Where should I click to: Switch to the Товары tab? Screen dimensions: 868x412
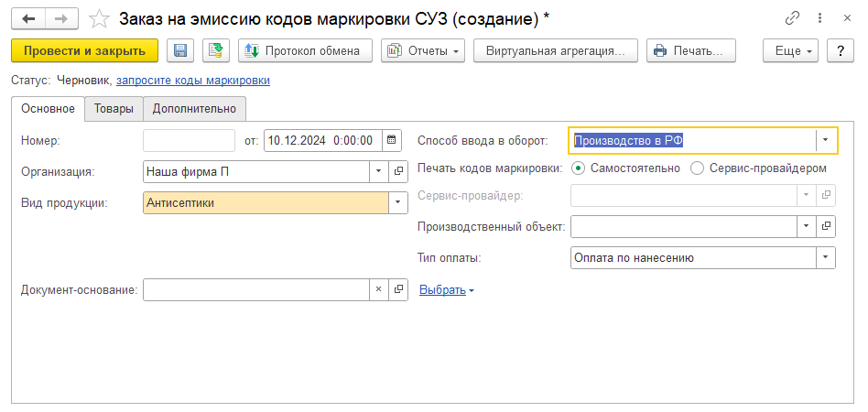(x=114, y=109)
